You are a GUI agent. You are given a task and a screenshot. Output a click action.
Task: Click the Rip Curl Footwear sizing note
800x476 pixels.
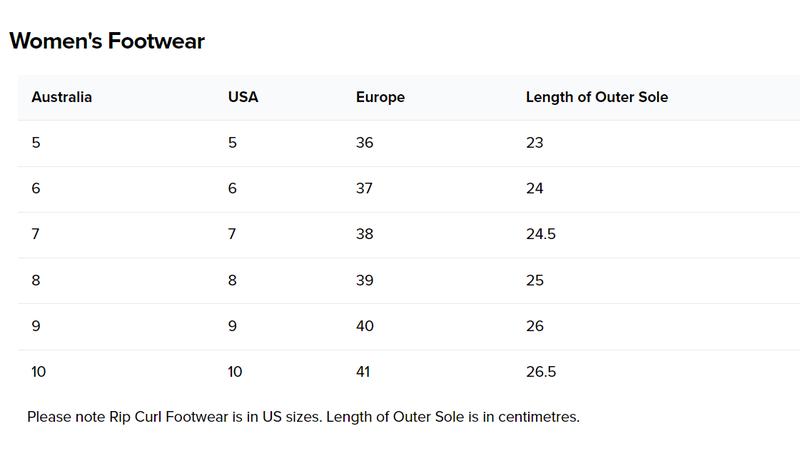[303, 417]
